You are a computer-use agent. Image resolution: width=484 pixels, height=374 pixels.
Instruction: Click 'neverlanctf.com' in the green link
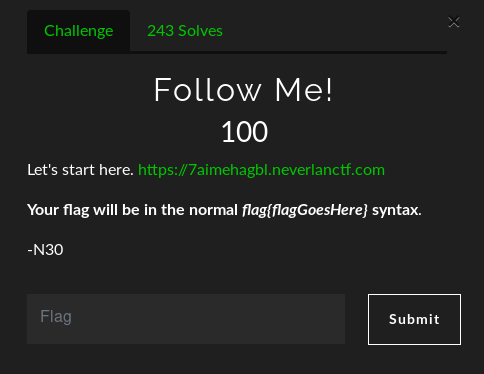(328, 170)
